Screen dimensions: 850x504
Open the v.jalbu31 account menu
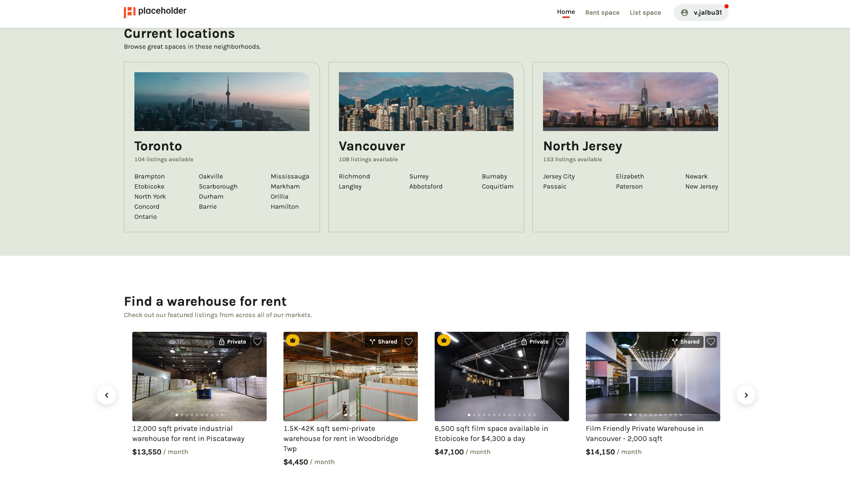[700, 13]
